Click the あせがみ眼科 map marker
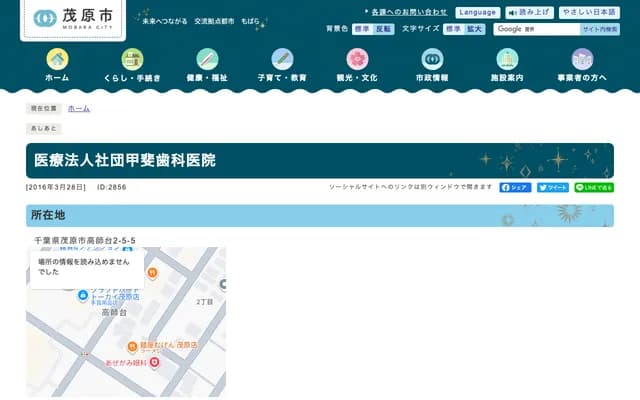 (154, 361)
